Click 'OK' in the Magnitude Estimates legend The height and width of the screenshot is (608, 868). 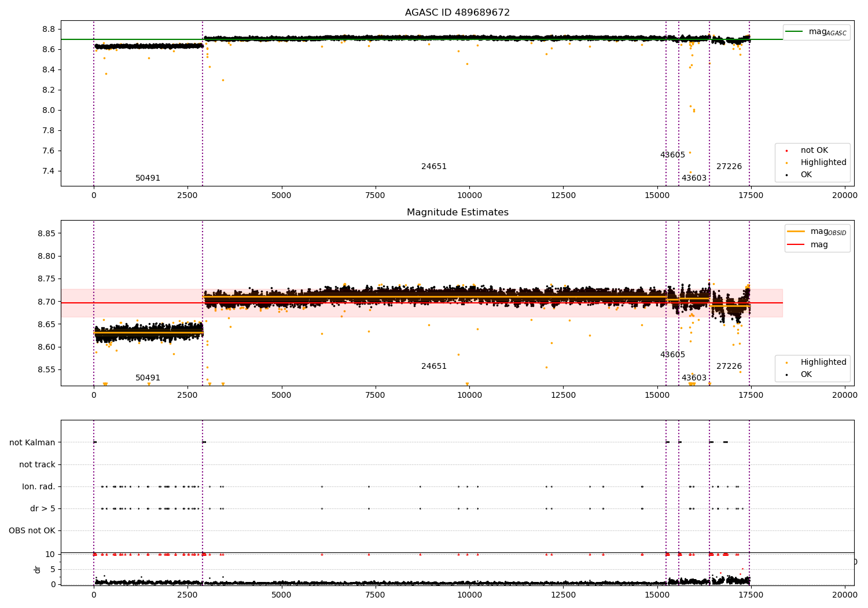(x=806, y=374)
